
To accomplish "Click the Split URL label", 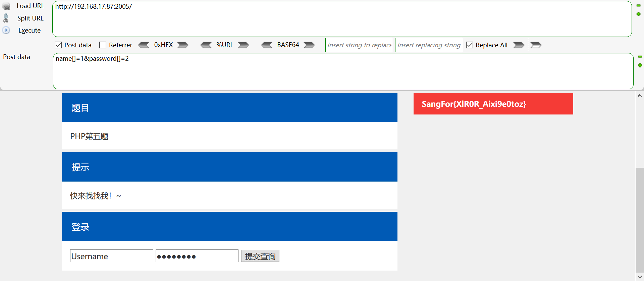I will click(31, 18).
